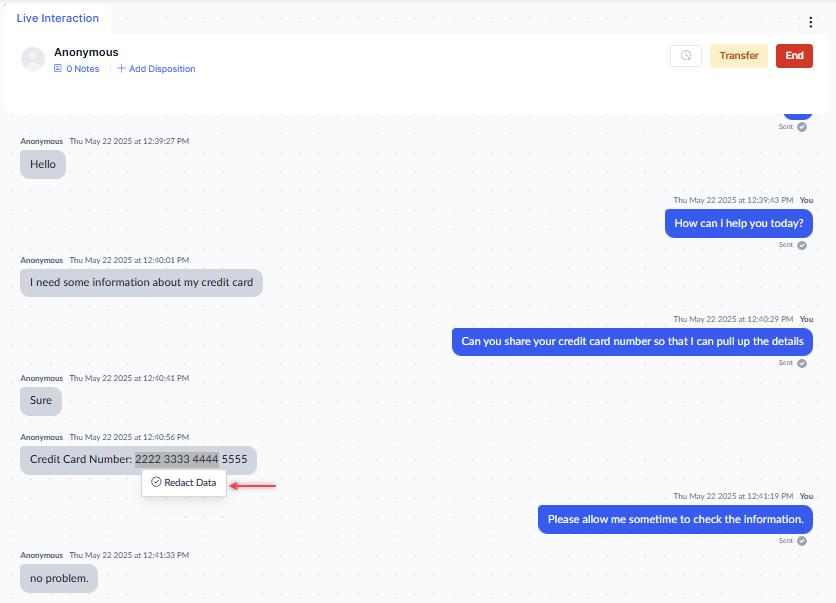Screen dimensions: 836x603
Task: Click sent checkmark under 'How can i help you today?'
Action: point(801,245)
